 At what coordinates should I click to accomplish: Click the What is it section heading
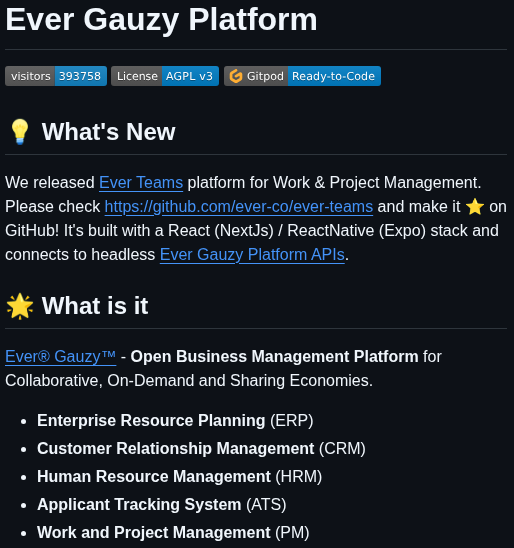pyautogui.click(x=95, y=306)
